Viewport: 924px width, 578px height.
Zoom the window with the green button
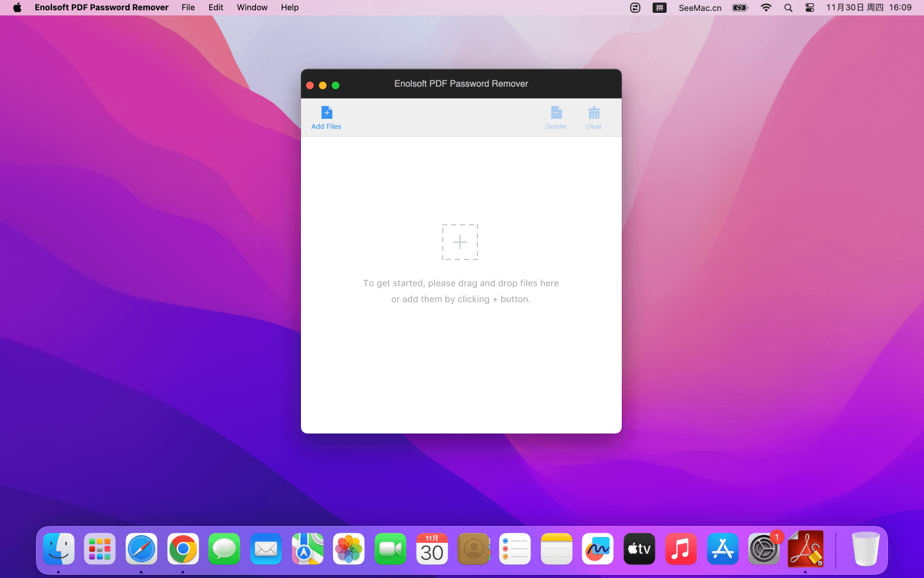[336, 85]
